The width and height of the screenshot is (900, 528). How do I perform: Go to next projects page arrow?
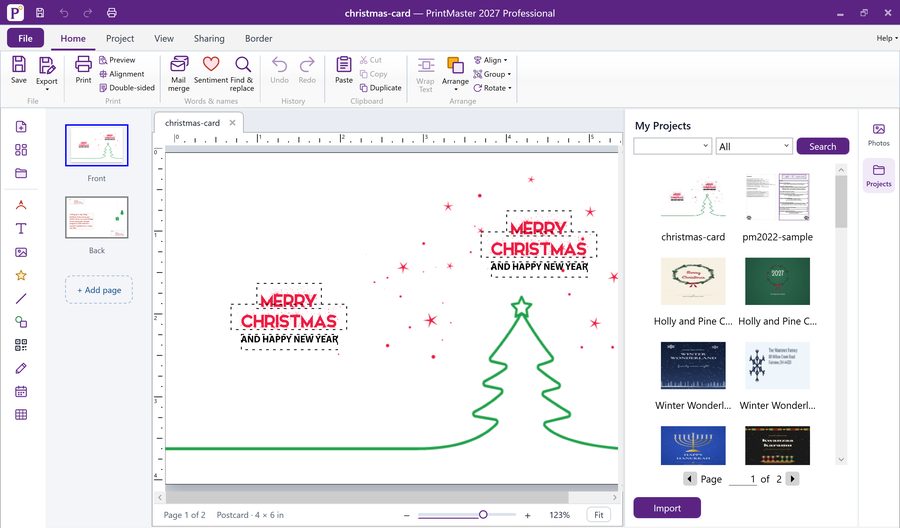click(792, 479)
